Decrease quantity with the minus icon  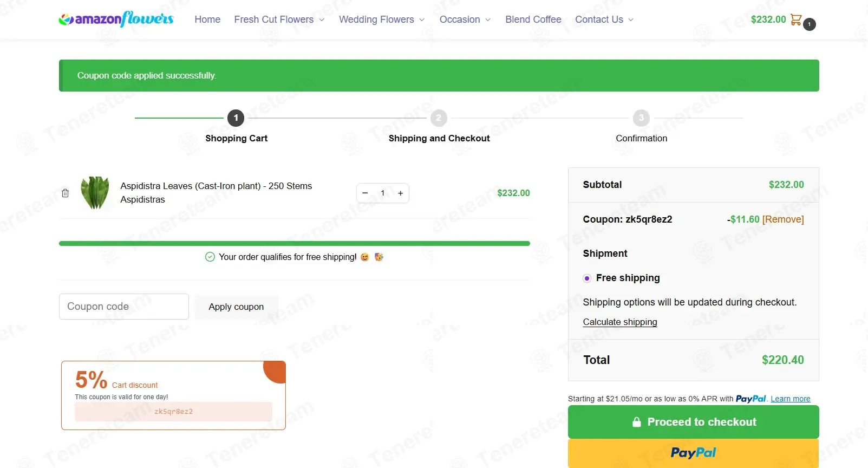[x=365, y=193]
